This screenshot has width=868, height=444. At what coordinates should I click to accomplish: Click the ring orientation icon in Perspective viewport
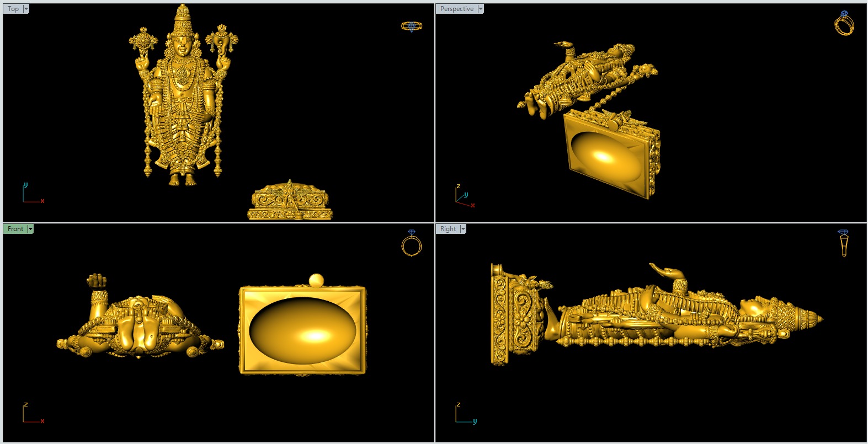(x=844, y=23)
